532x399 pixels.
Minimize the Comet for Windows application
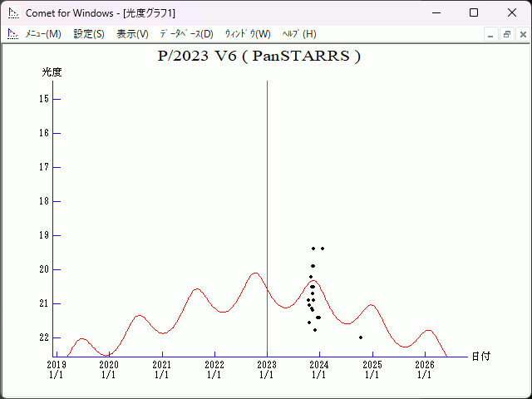436,13
